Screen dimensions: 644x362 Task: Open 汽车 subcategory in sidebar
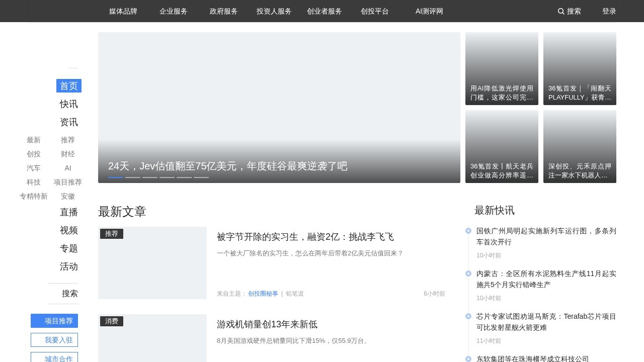(34, 168)
